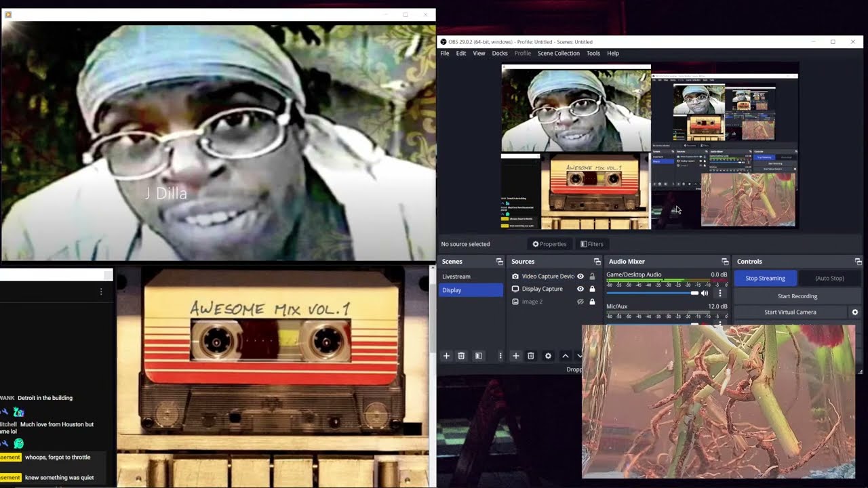Click the OBS logo in title bar
This screenshot has height=488, width=868.
coord(443,42)
